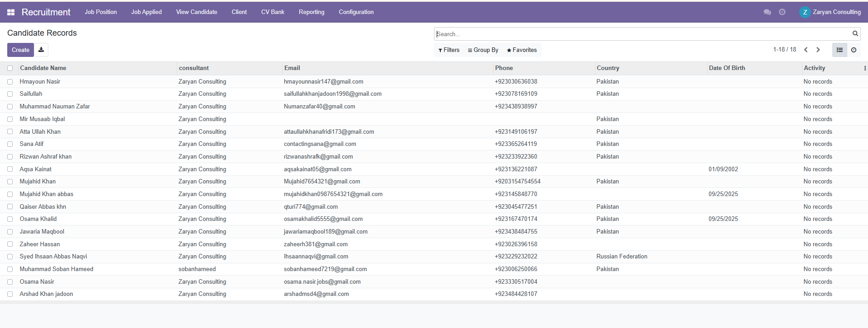This screenshot has width=868, height=328.
Task: Switch to activity view
Action: 854,50
